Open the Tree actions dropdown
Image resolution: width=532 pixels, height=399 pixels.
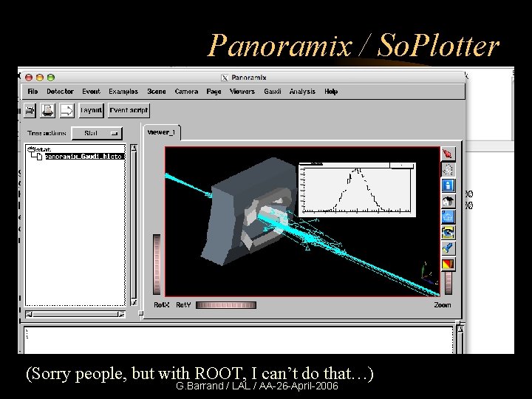97,133
